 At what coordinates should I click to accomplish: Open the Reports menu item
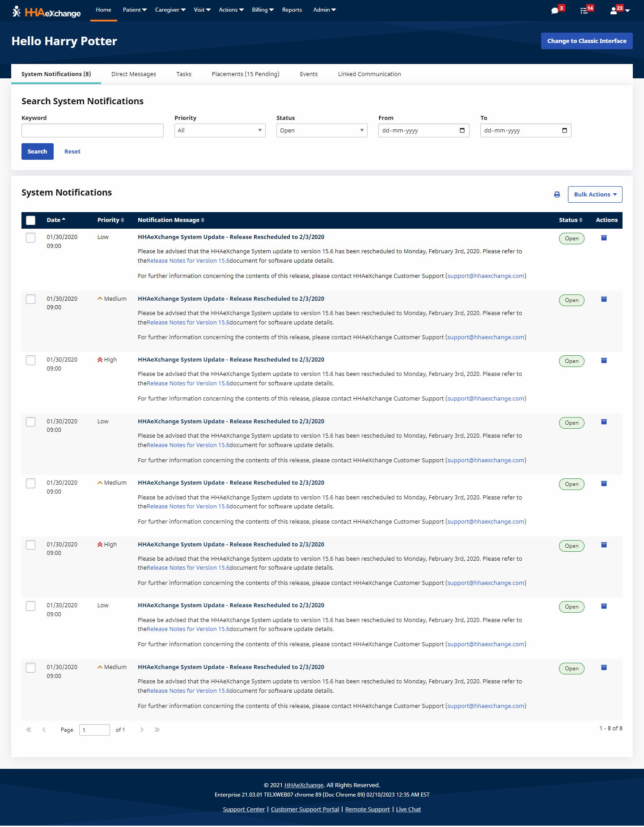(292, 10)
